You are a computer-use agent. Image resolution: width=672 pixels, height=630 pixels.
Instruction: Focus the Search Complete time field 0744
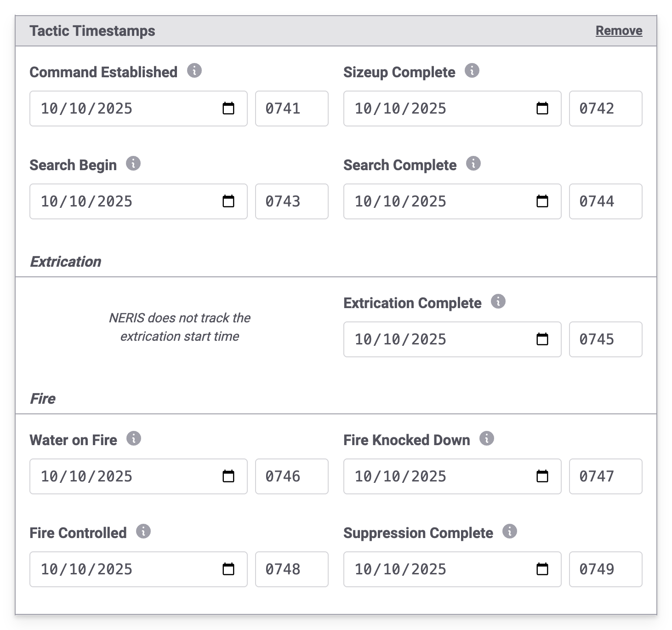click(605, 201)
